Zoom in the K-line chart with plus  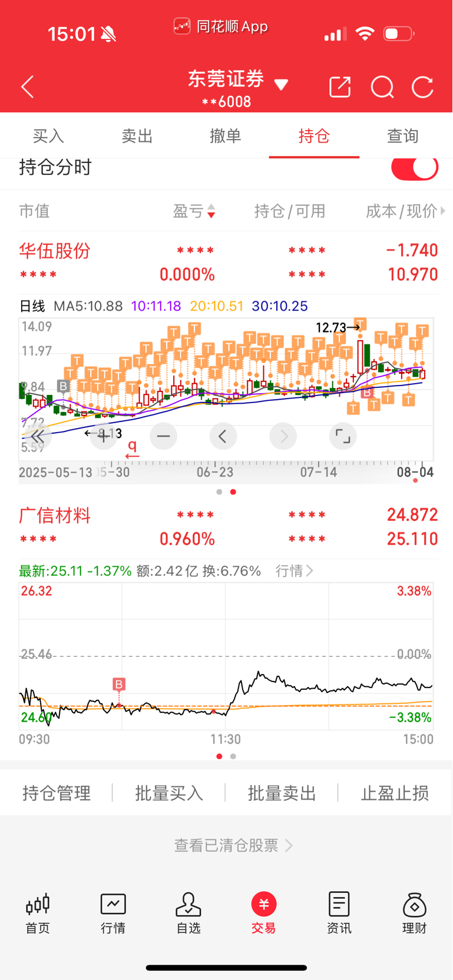click(x=103, y=436)
